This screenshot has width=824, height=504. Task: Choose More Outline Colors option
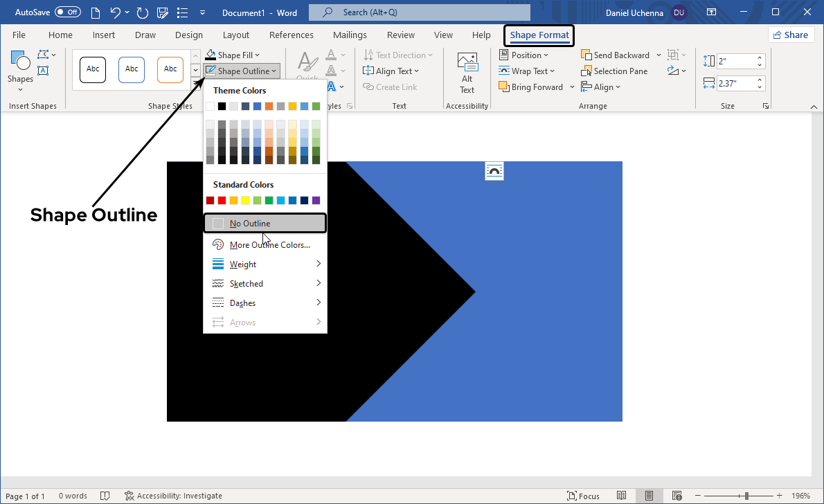(269, 245)
